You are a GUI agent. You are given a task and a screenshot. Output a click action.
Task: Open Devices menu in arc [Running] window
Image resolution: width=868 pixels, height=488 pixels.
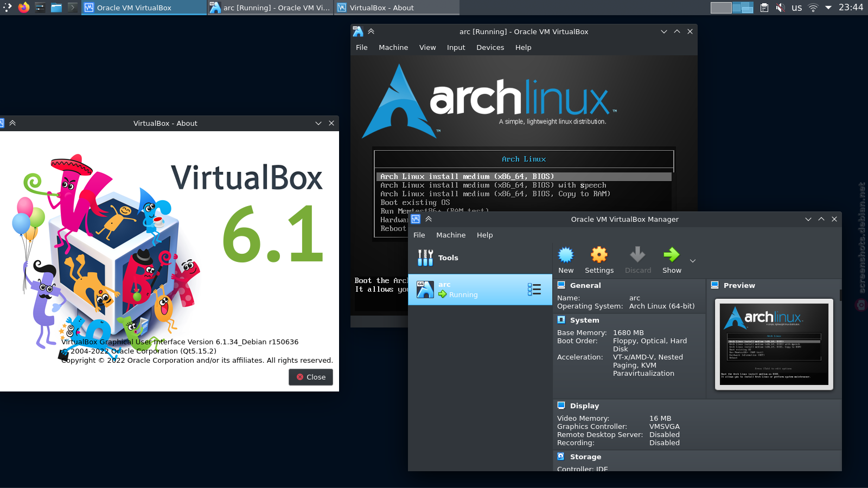coord(490,48)
